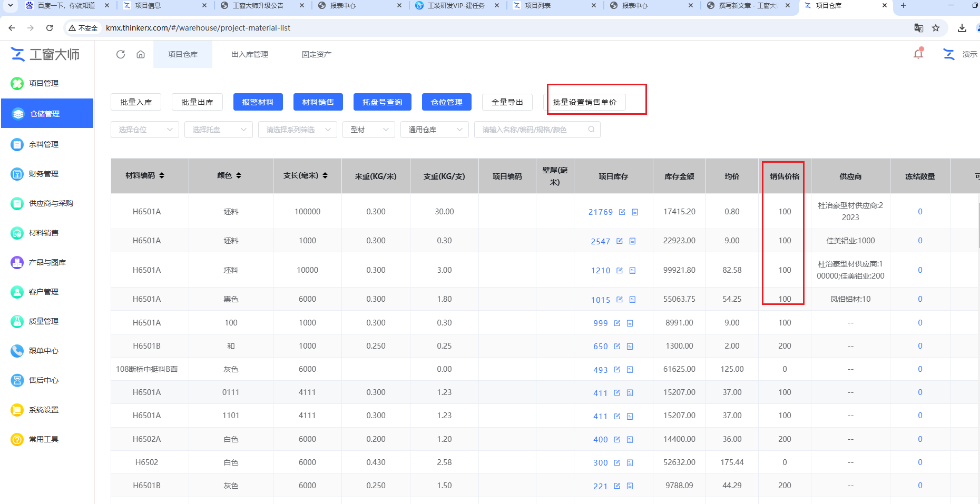The height and width of the screenshot is (504, 980).
Task: Switch to 出入库管理 tab
Action: tap(250, 54)
